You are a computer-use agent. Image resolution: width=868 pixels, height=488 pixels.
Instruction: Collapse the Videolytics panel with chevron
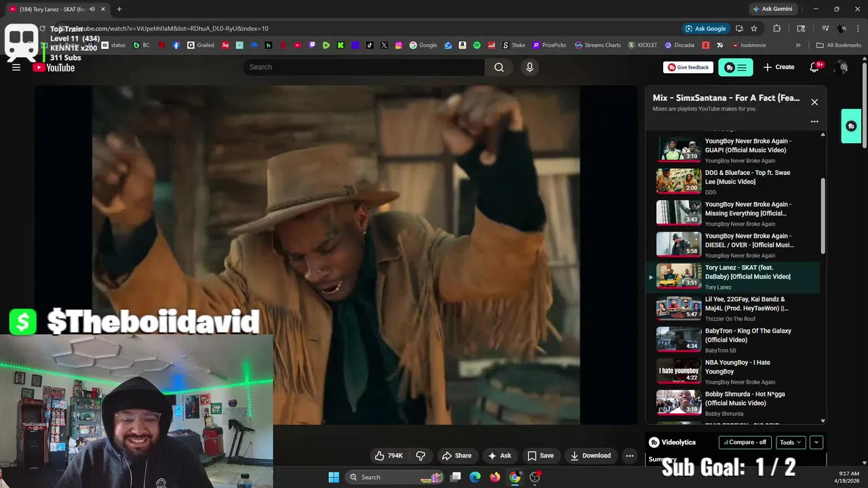click(816, 442)
